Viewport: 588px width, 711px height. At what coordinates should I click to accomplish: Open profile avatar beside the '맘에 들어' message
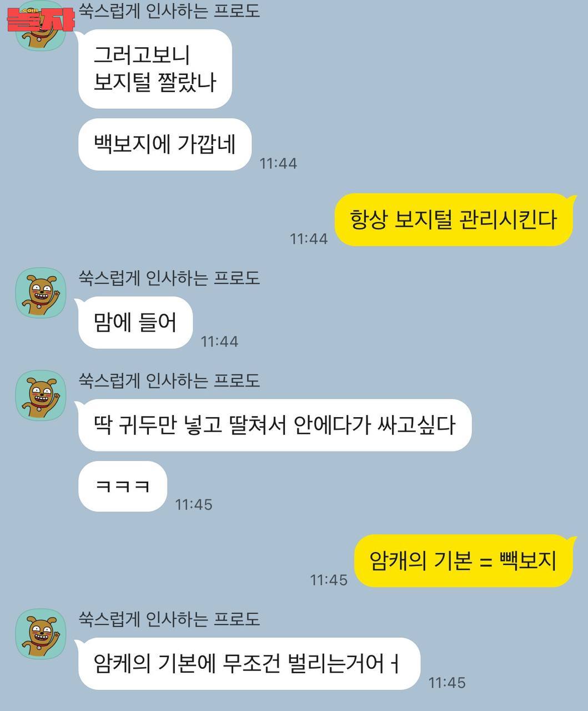coord(41,293)
